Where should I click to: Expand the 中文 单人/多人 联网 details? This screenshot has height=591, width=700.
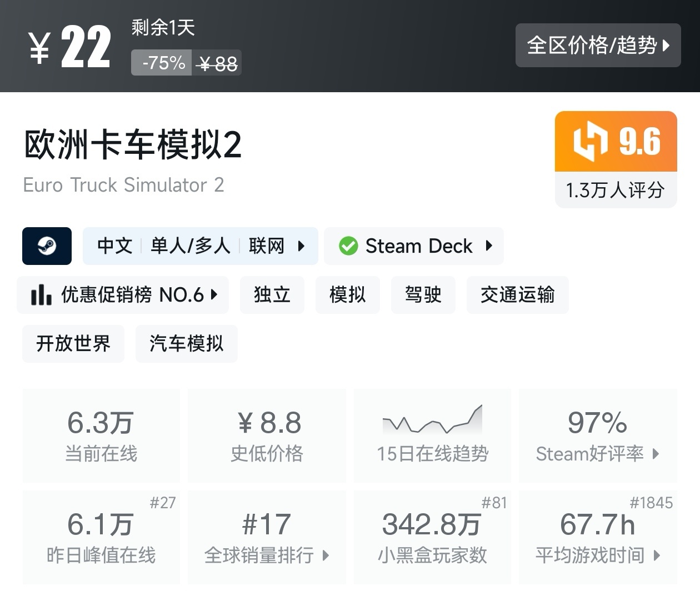200,246
